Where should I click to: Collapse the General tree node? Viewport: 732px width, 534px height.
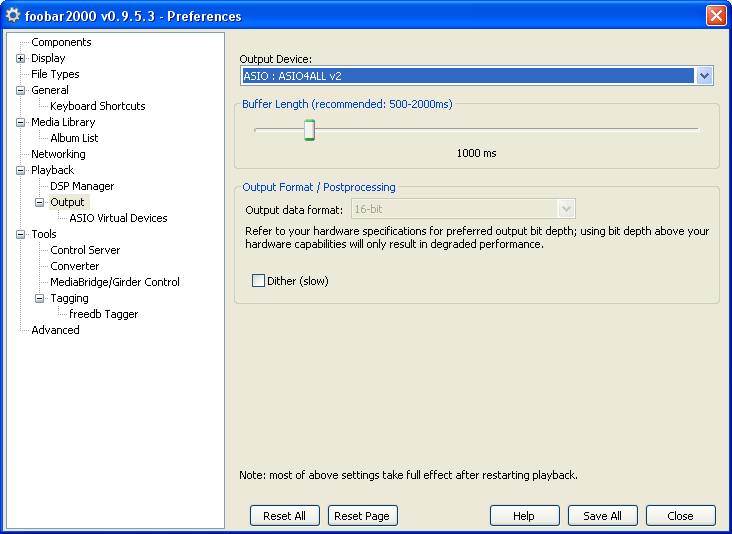[x=21, y=90]
